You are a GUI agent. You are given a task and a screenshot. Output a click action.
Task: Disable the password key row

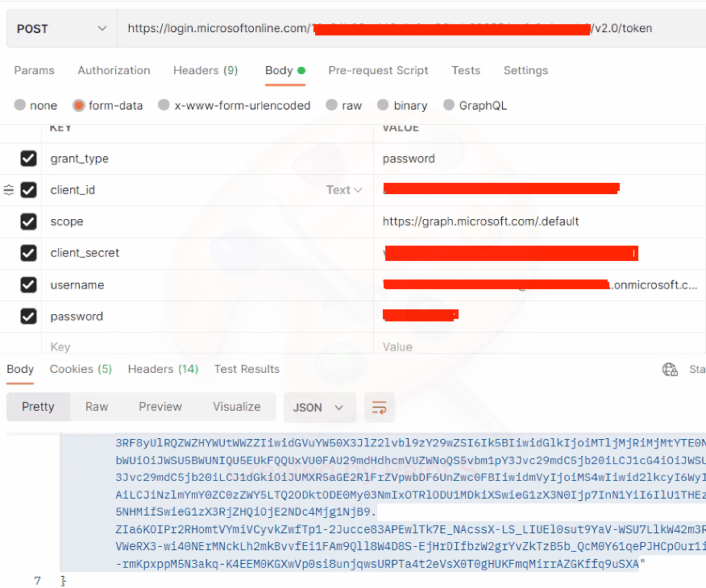pyautogui.click(x=28, y=317)
